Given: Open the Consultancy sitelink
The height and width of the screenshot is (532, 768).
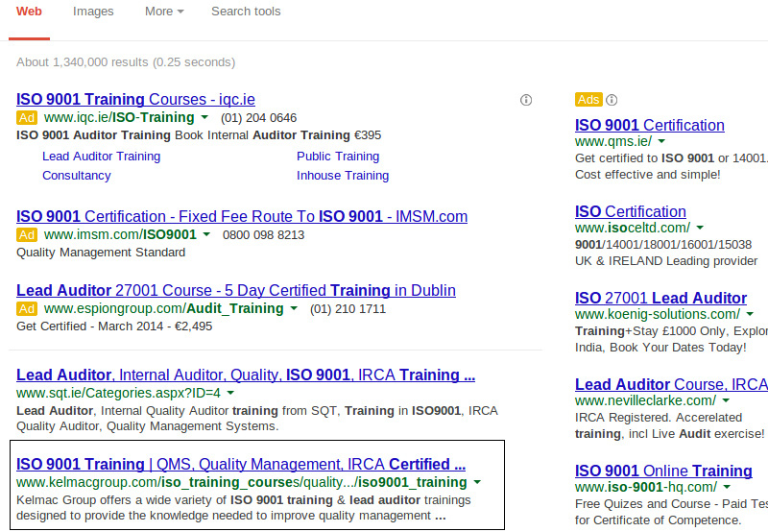Looking at the screenshot, I should [x=77, y=176].
